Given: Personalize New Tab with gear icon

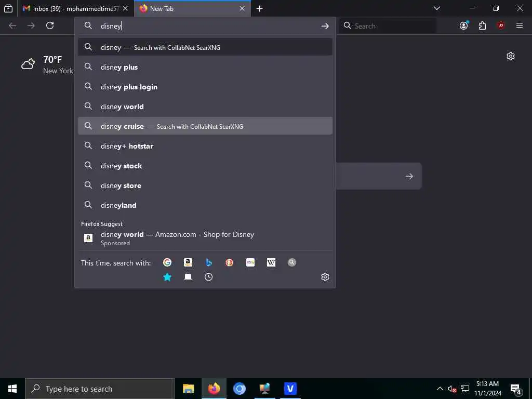Looking at the screenshot, I should tap(511, 56).
